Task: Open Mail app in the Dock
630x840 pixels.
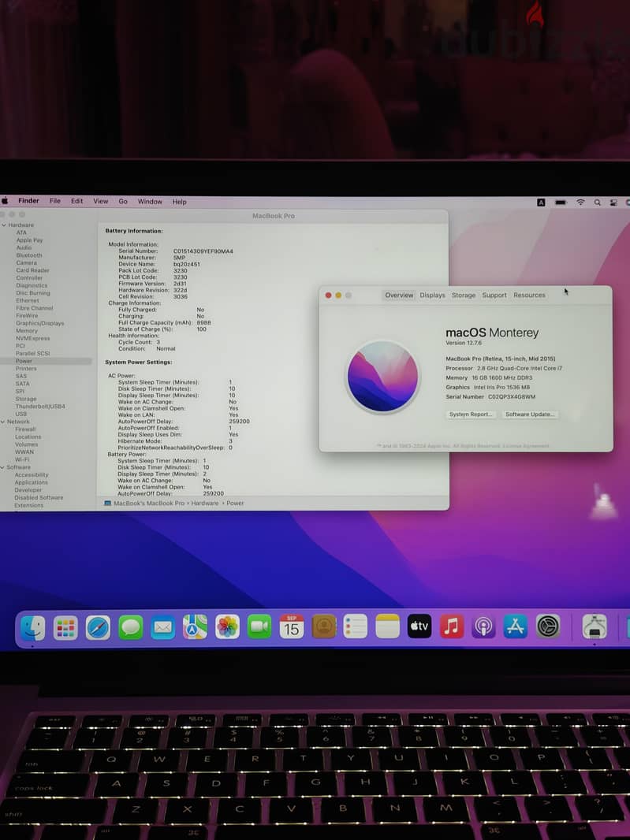Action: click(x=162, y=627)
